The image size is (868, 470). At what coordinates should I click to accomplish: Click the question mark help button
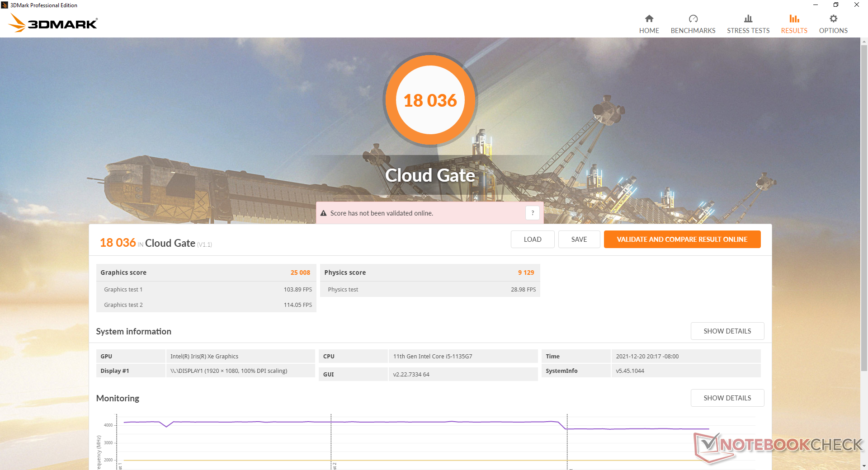(532, 213)
